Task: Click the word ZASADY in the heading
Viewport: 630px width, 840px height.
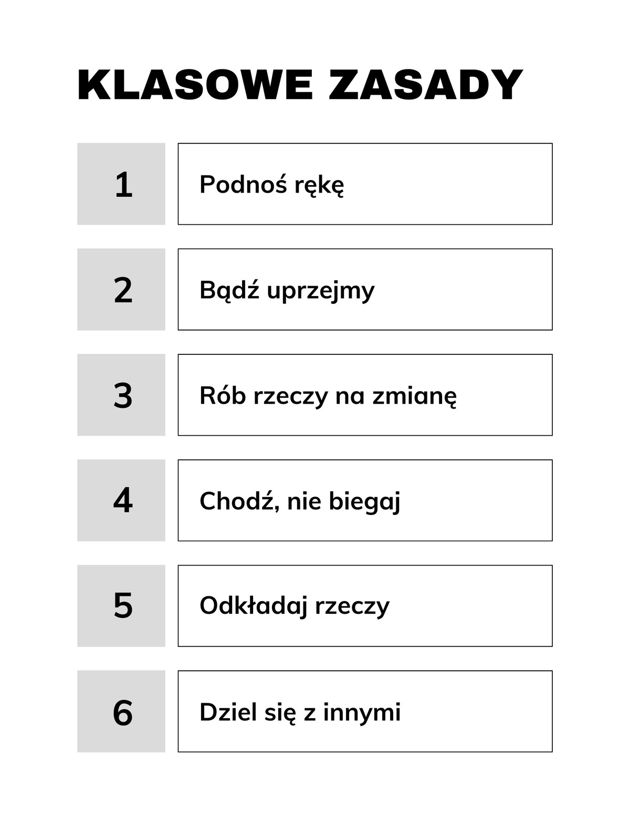Action: (426, 85)
